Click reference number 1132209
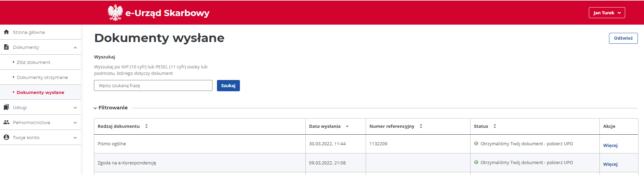 [378, 144]
